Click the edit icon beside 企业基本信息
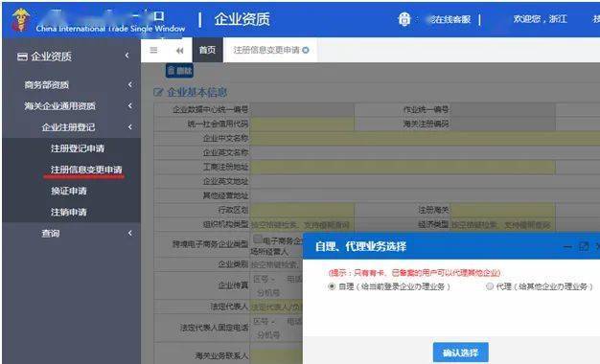Image resolution: width=600 pixels, height=364 pixels. 158,92
